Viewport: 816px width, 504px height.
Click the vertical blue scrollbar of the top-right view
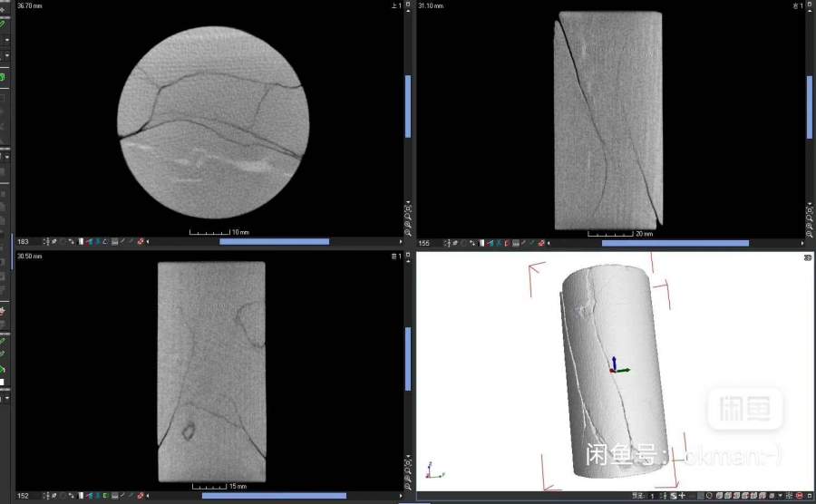[810, 94]
